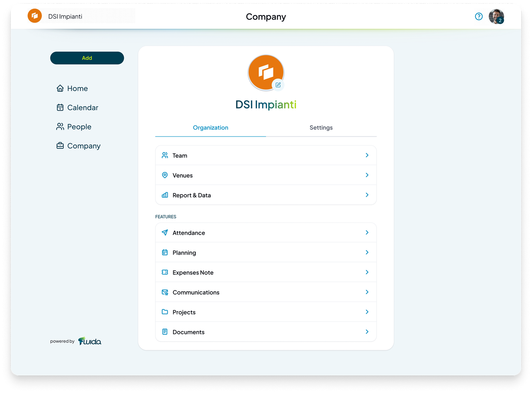Viewport: 532px width, 393px height.
Task: Expand the Venues row chevron
Action: click(x=367, y=175)
